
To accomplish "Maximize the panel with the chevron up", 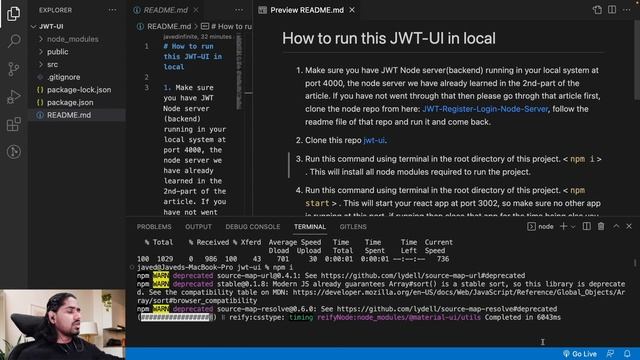I will (616, 226).
